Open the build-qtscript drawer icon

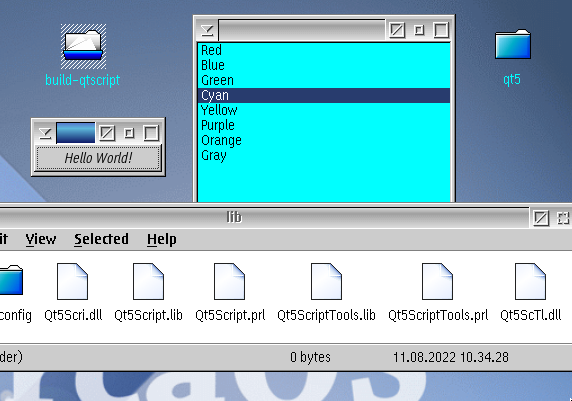(x=83, y=47)
